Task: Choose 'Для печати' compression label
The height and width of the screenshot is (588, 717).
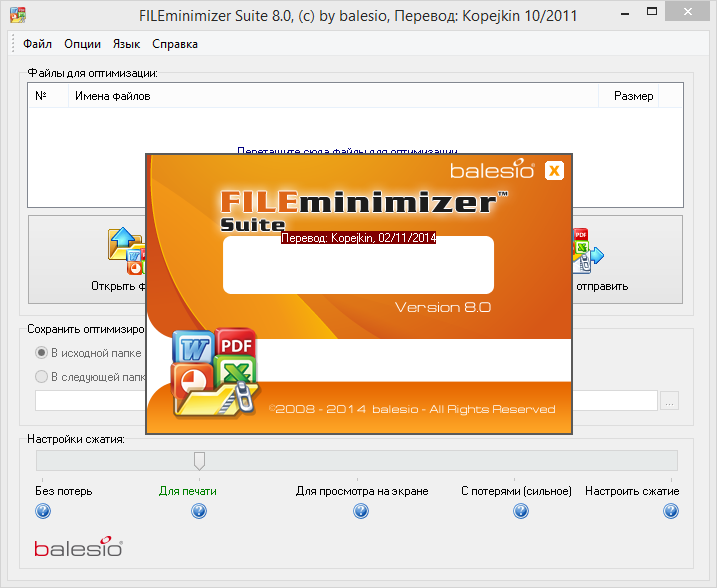Action: click(187, 491)
